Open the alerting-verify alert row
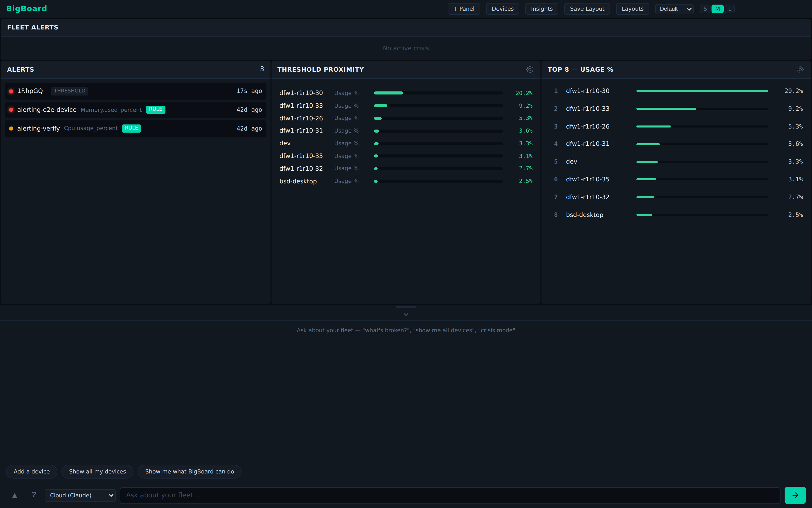 [x=136, y=129]
